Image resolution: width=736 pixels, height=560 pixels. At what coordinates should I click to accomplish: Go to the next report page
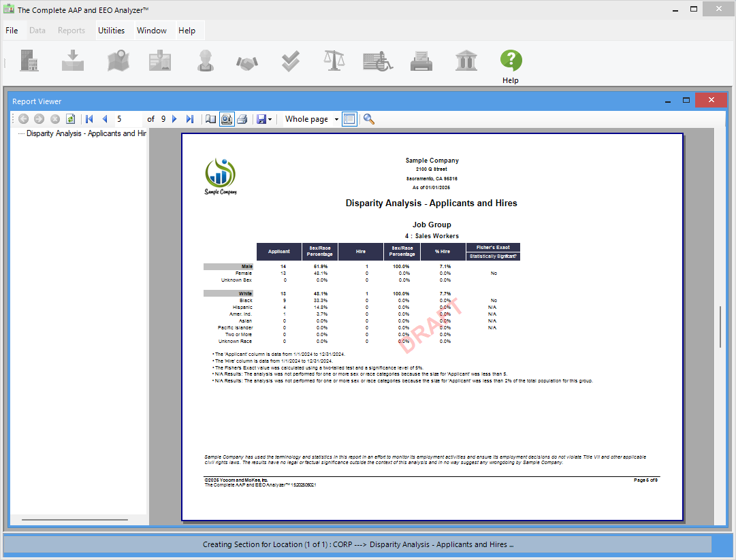[x=174, y=119]
